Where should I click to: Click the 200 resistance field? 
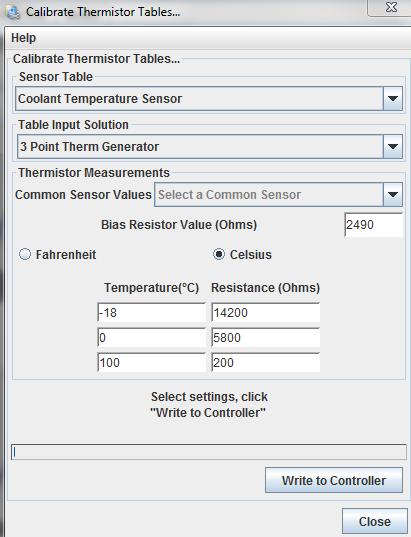tap(266, 362)
